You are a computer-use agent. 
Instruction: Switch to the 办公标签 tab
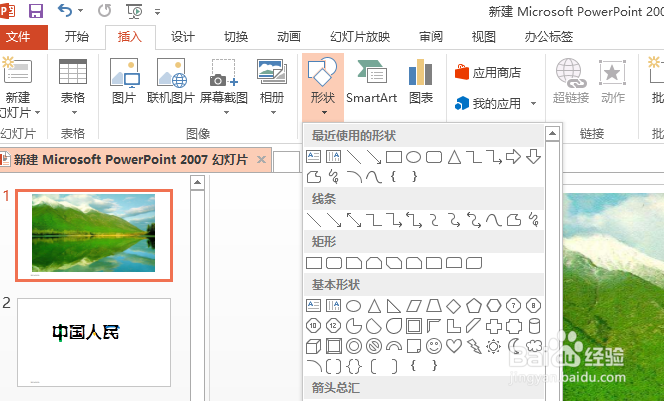[x=548, y=37]
